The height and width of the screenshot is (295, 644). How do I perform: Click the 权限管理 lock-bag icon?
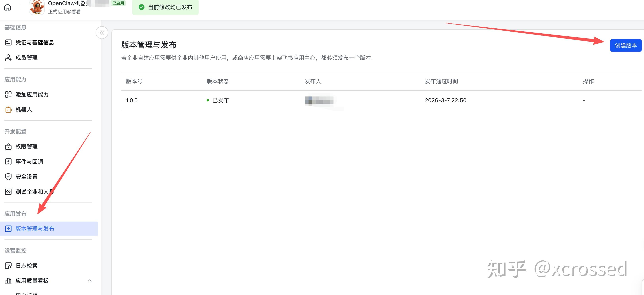[x=8, y=147]
